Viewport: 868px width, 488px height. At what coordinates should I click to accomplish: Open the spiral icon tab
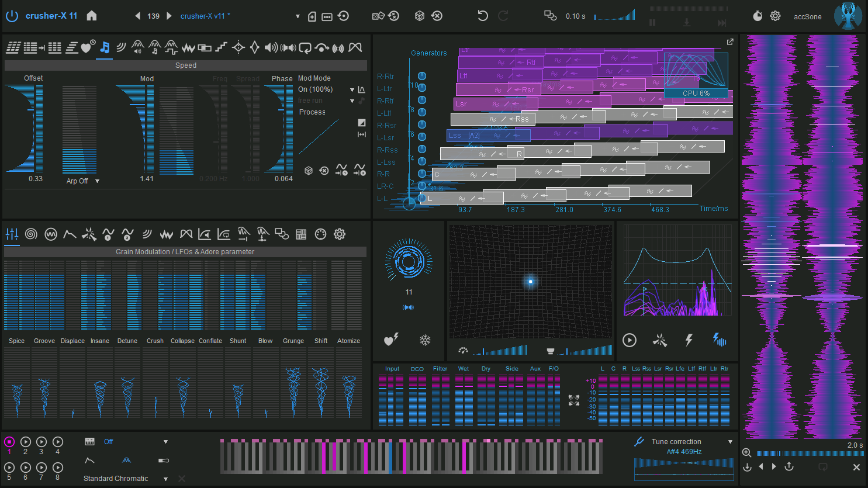click(x=31, y=234)
